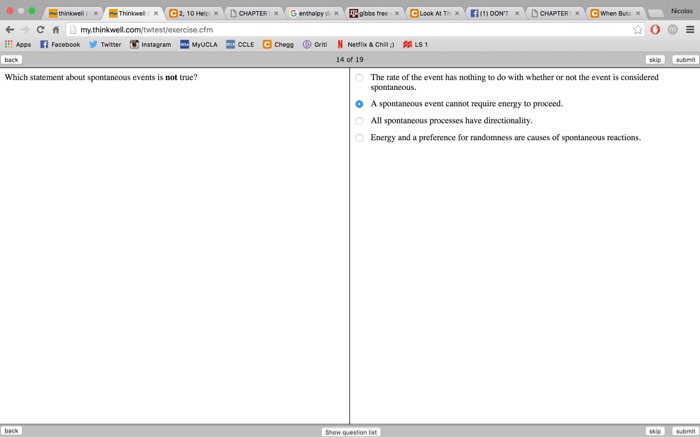Close the 'enthalpy' Google tab
Screen dimensions: 700x438
[336, 13]
